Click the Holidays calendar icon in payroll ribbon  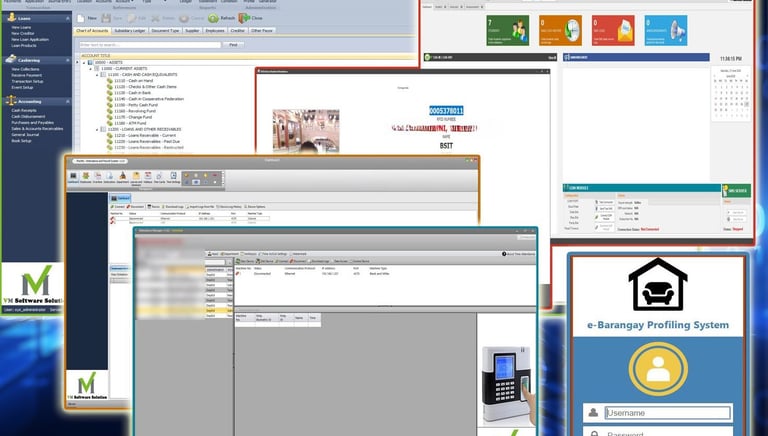pos(148,177)
